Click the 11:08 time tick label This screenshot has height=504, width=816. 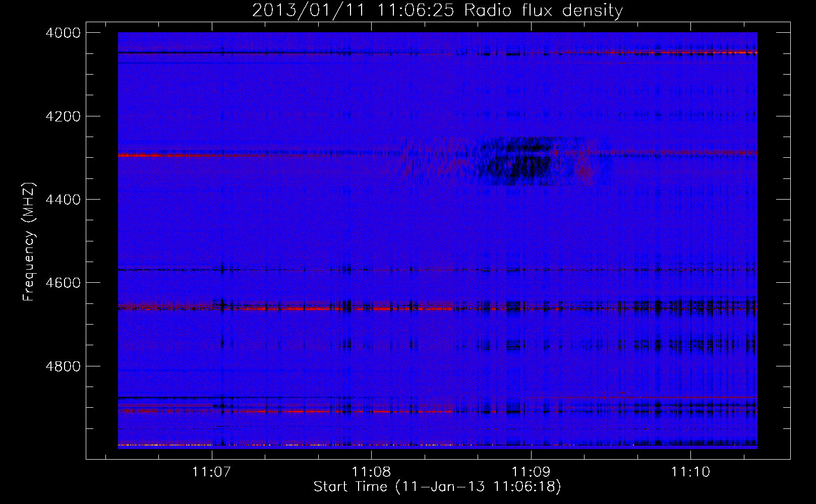371,472
